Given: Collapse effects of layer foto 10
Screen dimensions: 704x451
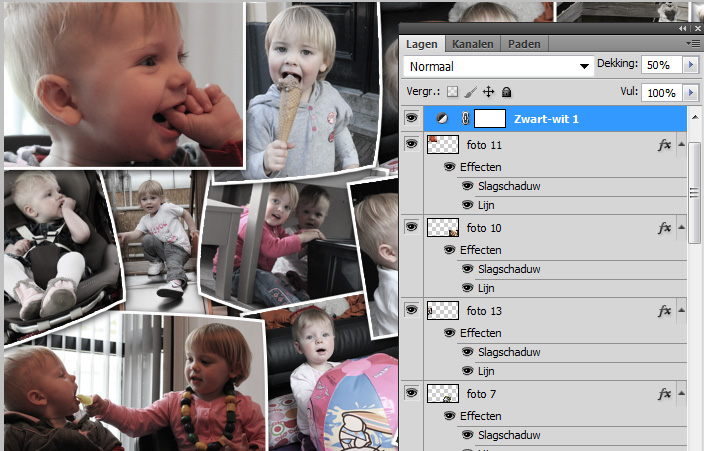Looking at the screenshot, I should pos(681,227).
